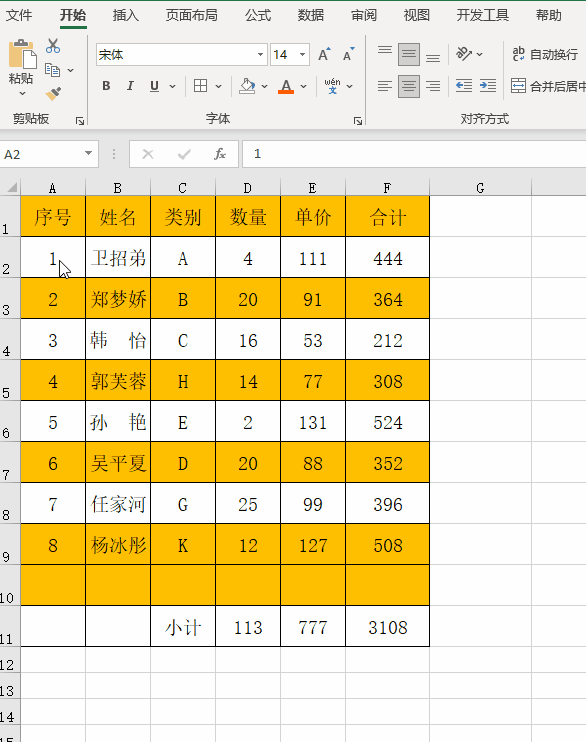586x742 pixels.
Task: Switch to the 公式 Formulas tab
Action: [x=257, y=15]
